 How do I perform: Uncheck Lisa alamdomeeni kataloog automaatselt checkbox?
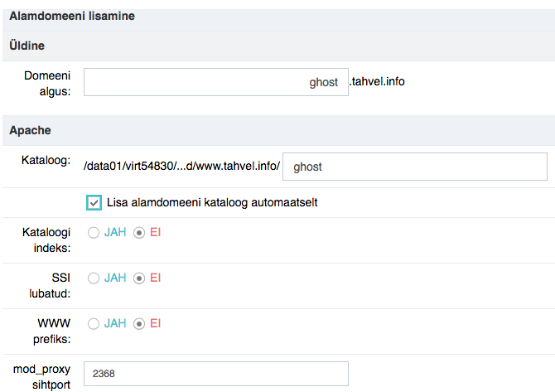[94, 202]
